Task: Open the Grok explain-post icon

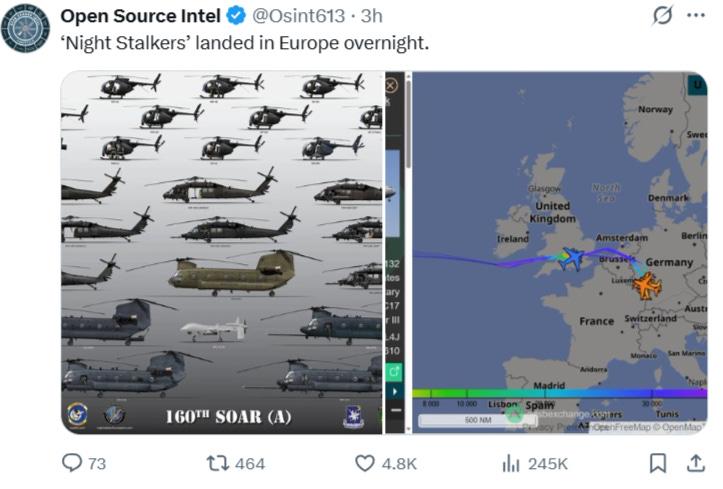Action: click(x=662, y=17)
